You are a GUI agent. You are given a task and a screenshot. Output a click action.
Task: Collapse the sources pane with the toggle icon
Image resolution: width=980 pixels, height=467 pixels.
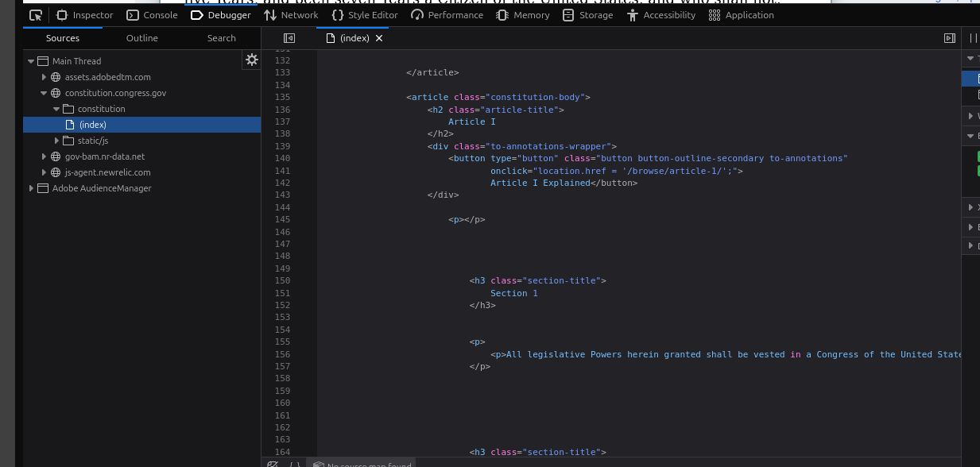(x=289, y=38)
